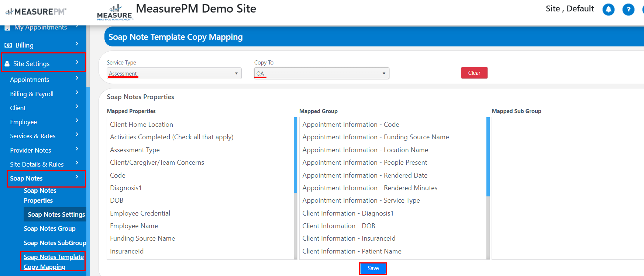Screen dimensions: 644x276
Task: Select Client Information - InsuranceId
Action: (x=349, y=238)
